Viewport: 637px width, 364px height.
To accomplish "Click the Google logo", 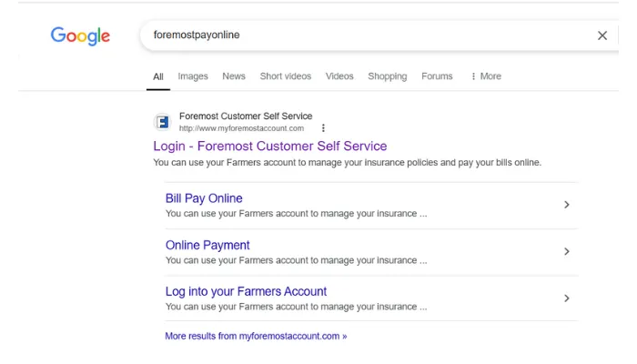I will 80,36.
